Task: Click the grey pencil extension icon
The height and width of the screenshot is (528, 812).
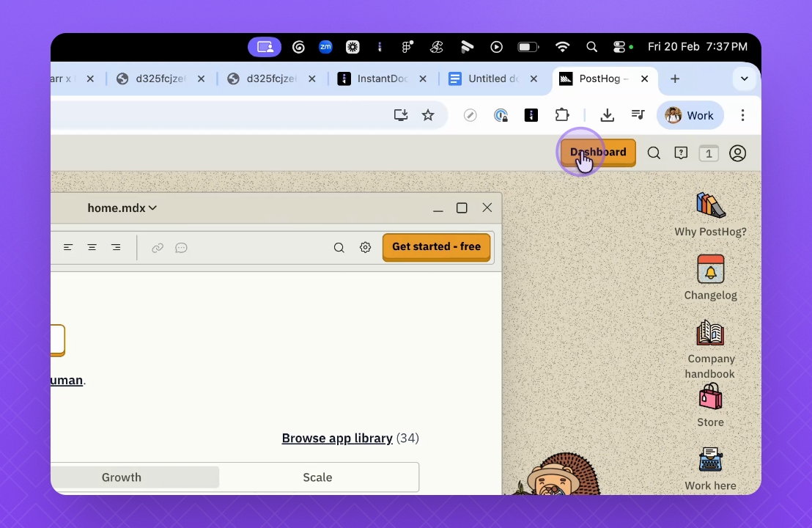Action: pos(470,115)
